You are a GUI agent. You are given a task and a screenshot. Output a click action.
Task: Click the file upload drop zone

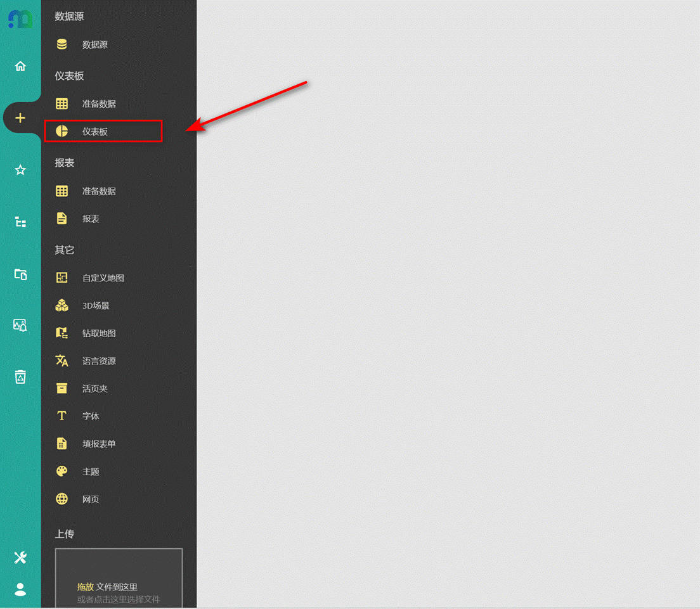(x=119, y=578)
